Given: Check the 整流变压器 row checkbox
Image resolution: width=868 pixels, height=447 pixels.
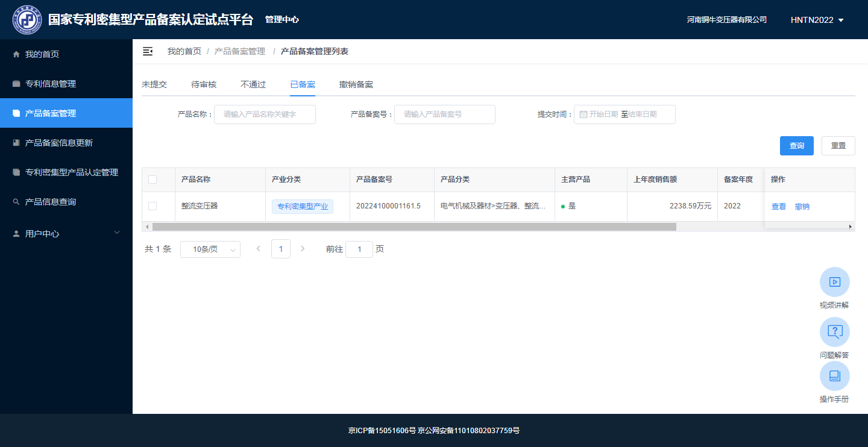Looking at the screenshot, I should [x=153, y=206].
